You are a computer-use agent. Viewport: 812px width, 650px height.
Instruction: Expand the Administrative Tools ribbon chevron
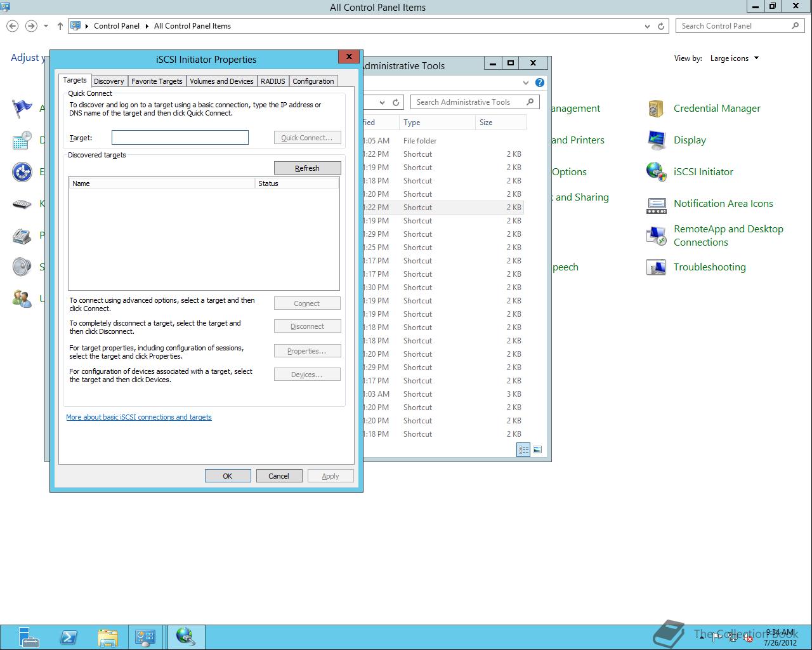click(x=525, y=83)
